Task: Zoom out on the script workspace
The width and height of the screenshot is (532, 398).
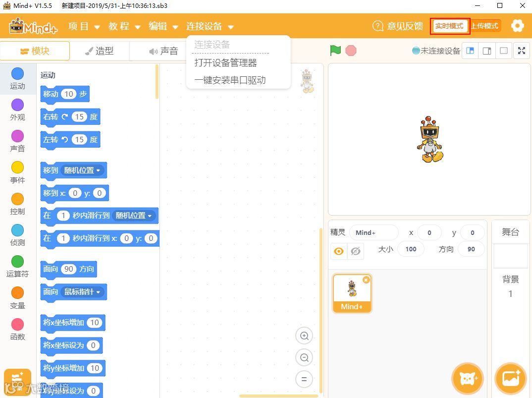Action: click(x=304, y=357)
